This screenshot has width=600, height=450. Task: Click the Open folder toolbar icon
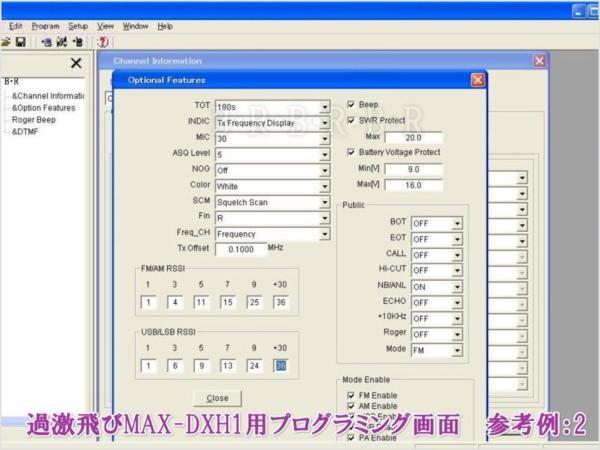point(6,43)
